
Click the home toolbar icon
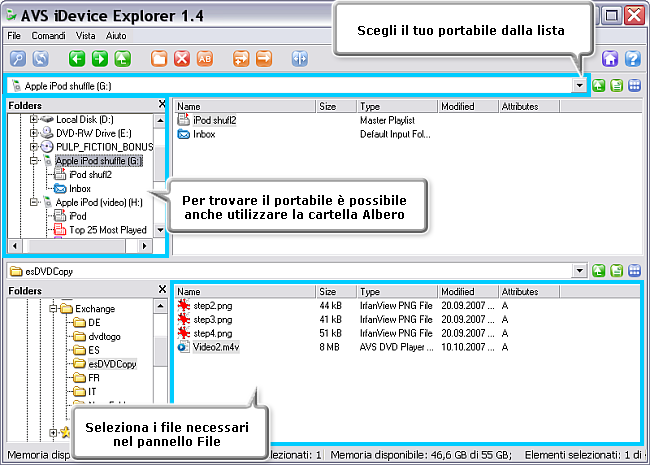pos(610,59)
